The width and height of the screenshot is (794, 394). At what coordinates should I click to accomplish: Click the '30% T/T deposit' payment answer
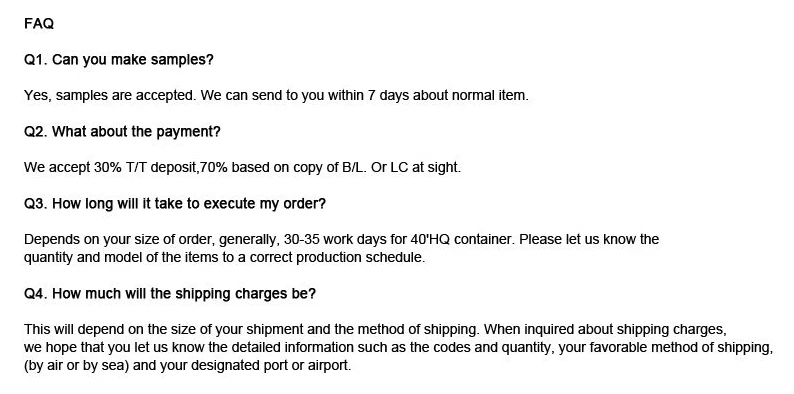[242, 168]
